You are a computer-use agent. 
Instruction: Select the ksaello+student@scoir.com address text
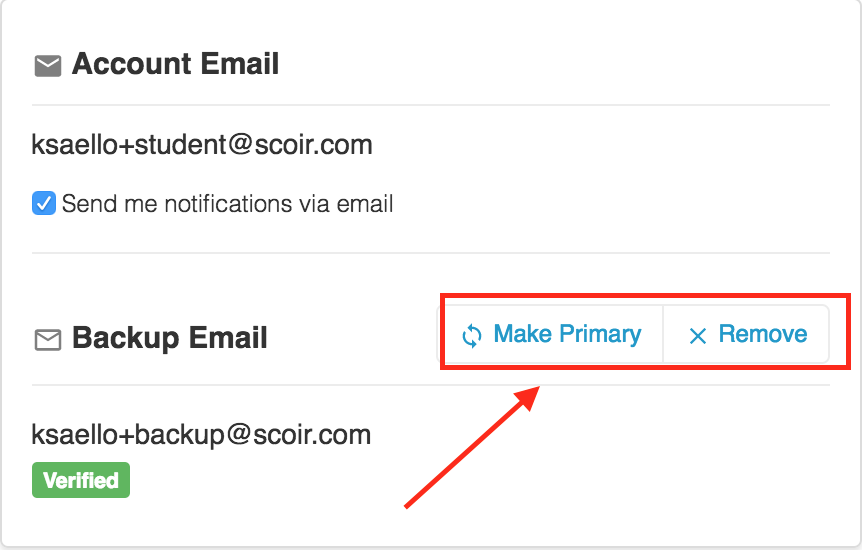[202, 145]
